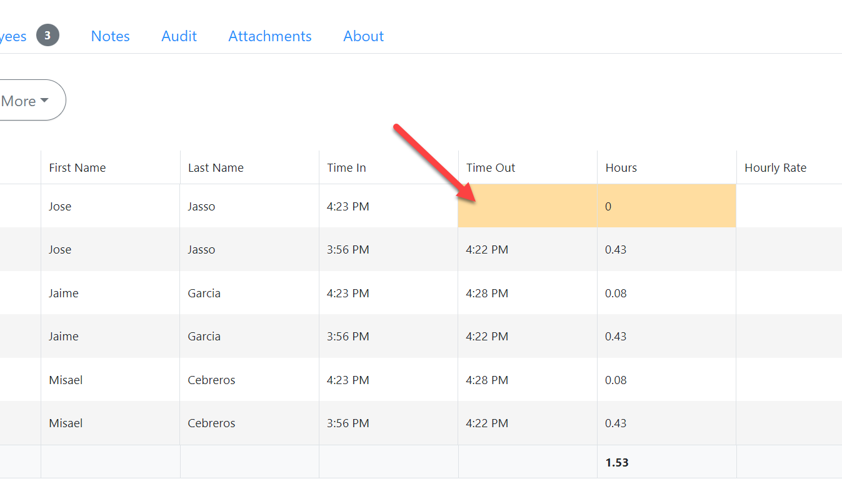The width and height of the screenshot is (842, 504).
Task: Sort by the First Name column header
Action: [x=78, y=168]
